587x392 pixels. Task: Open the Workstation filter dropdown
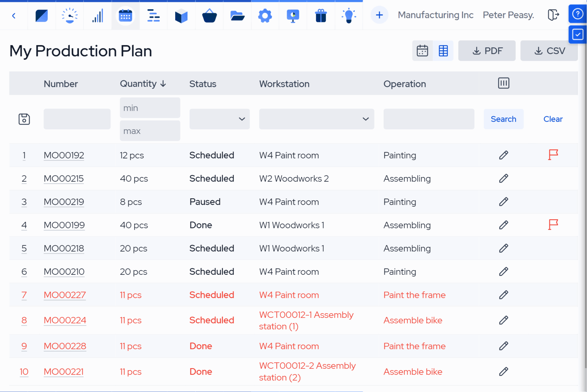[x=316, y=119]
